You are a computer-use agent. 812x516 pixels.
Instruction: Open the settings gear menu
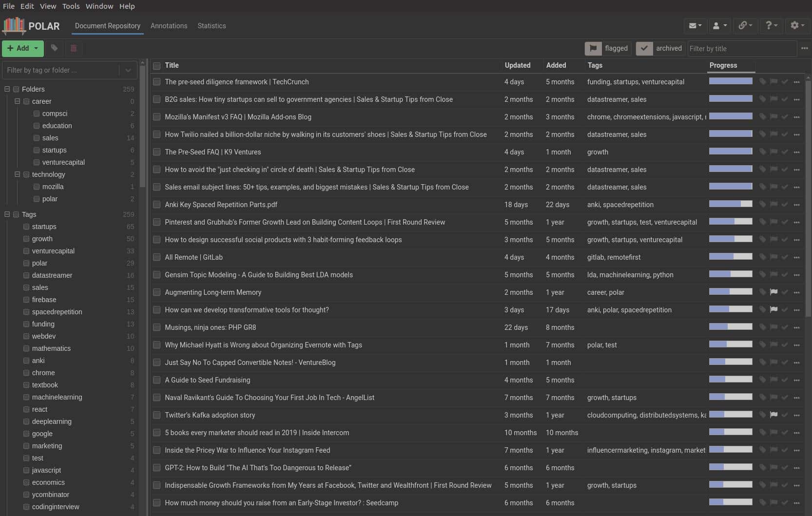click(x=797, y=25)
